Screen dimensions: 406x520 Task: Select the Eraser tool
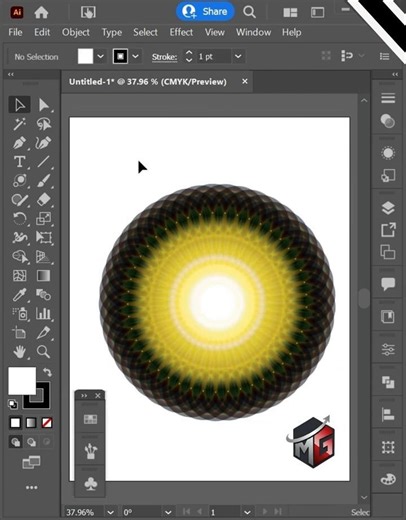click(x=43, y=200)
